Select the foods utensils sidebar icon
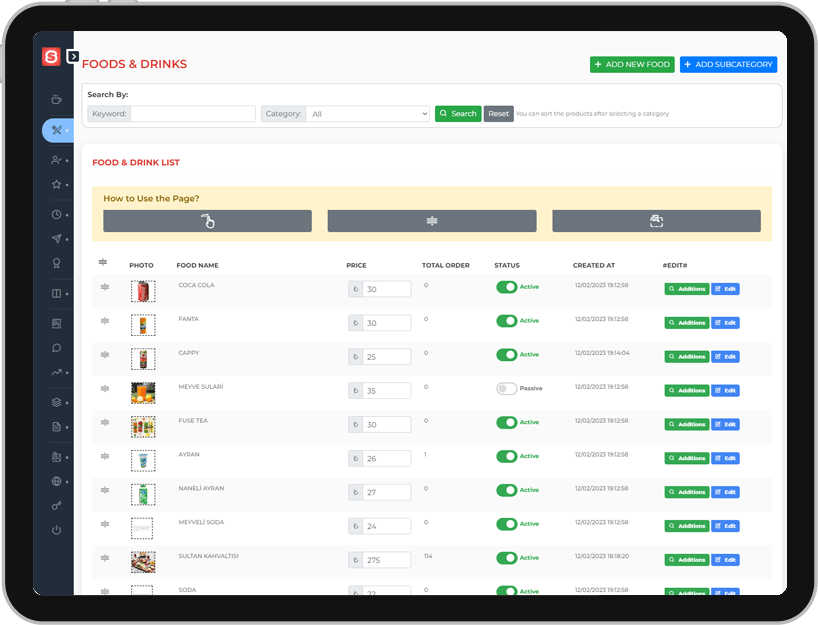 click(x=57, y=130)
